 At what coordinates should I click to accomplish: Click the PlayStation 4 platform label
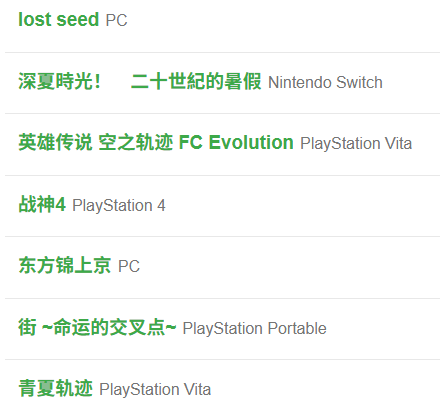119,205
